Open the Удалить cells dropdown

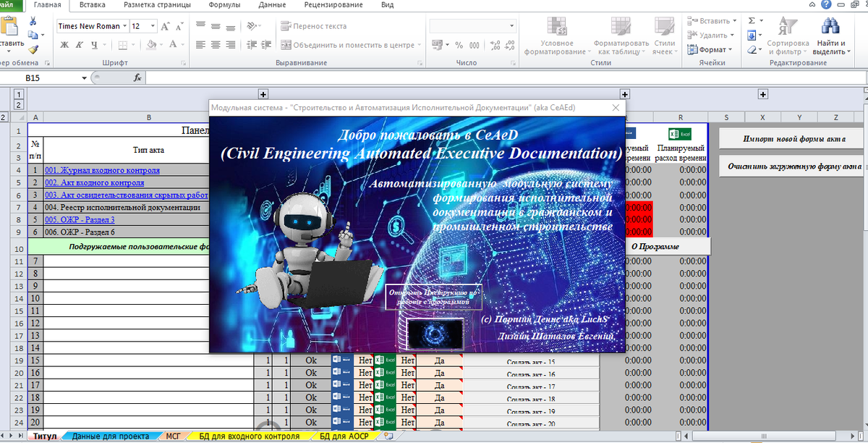click(x=710, y=35)
